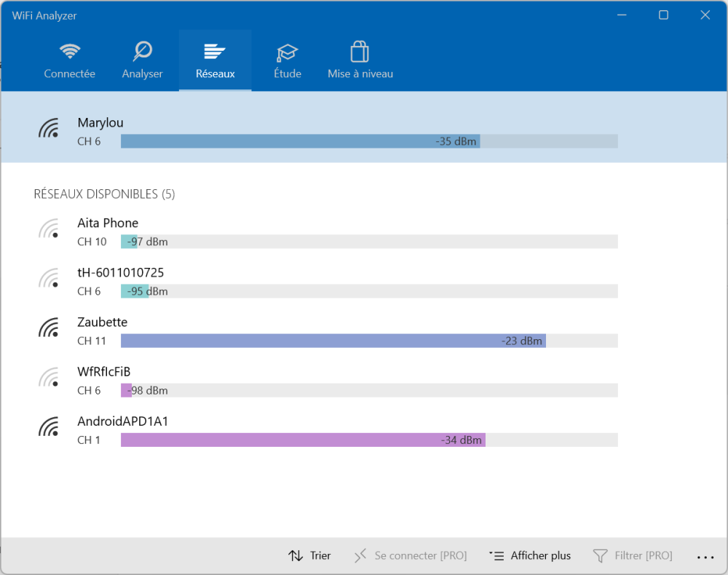Expand the Afficher plus menu
This screenshot has width=728, height=575.
(530, 556)
